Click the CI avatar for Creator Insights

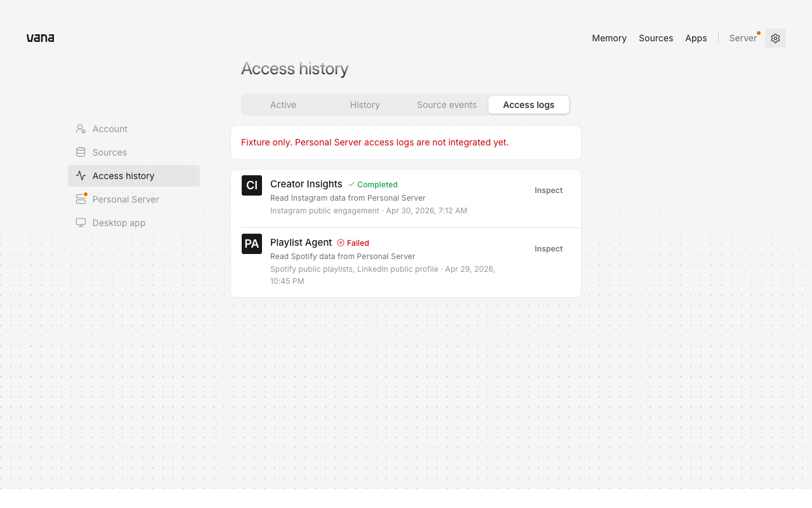(252, 185)
